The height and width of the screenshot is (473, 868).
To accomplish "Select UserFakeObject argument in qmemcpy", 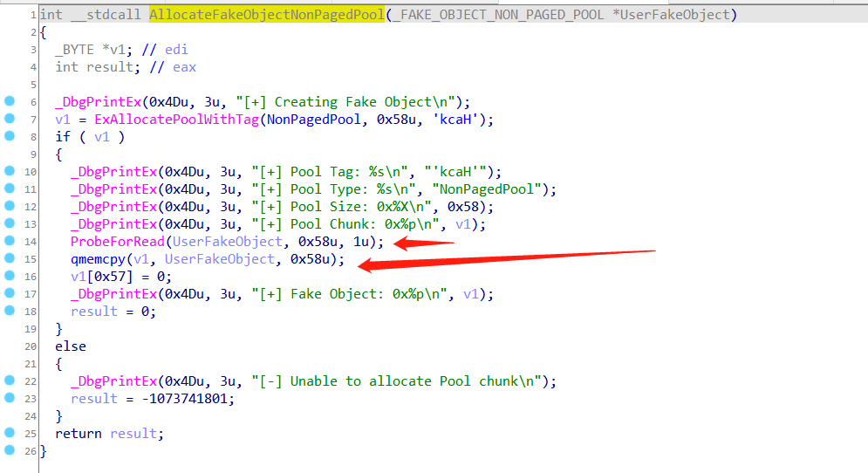I will pos(220,259).
